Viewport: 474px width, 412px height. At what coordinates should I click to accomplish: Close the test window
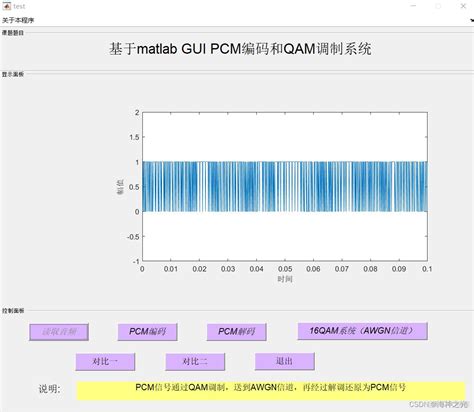click(463, 6)
